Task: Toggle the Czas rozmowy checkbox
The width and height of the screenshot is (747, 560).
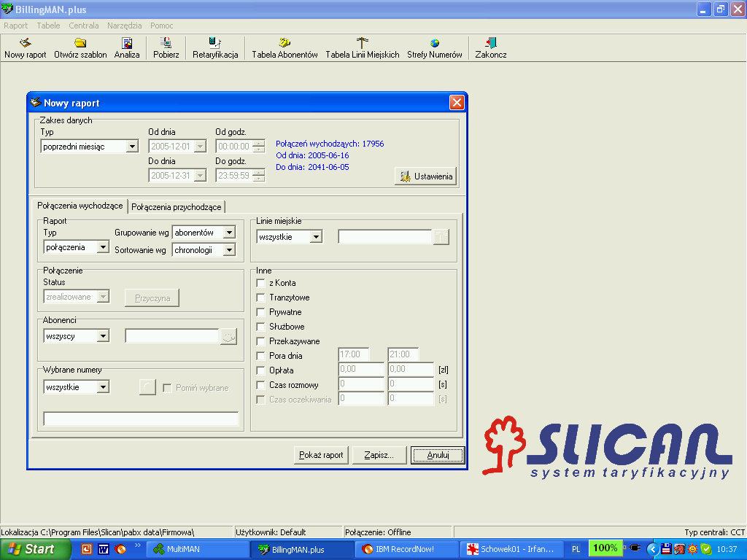Action: click(260, 385)
